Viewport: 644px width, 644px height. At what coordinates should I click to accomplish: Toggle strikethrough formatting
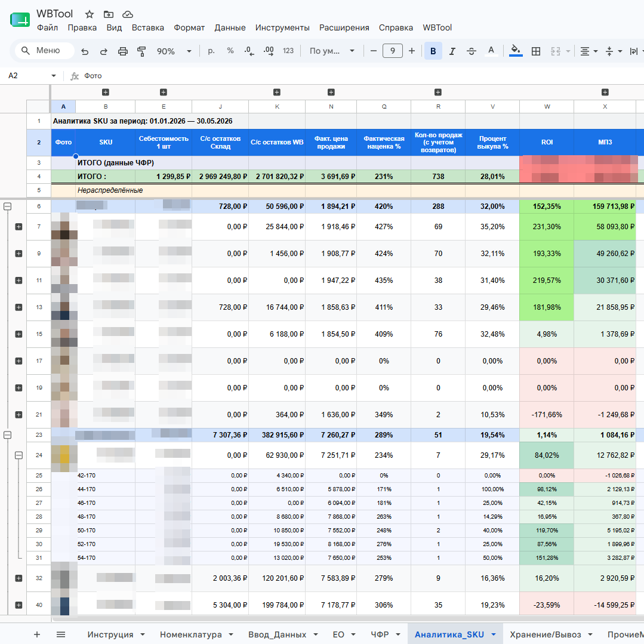tap(472, 51)
